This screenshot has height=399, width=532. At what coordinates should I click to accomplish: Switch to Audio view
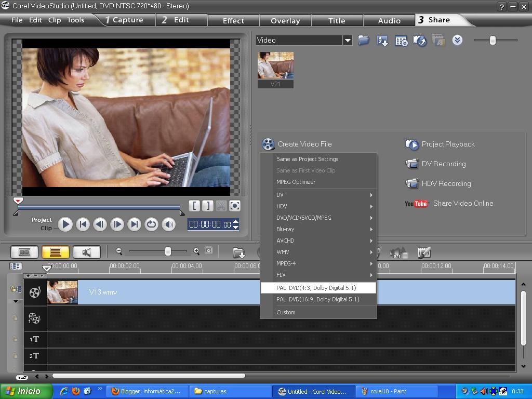pos(87,252)
